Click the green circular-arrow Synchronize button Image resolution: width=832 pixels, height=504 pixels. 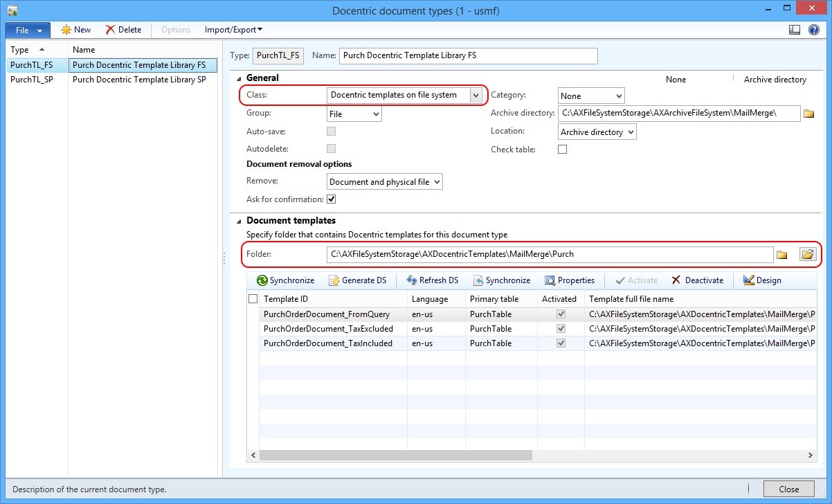point(285,280)
